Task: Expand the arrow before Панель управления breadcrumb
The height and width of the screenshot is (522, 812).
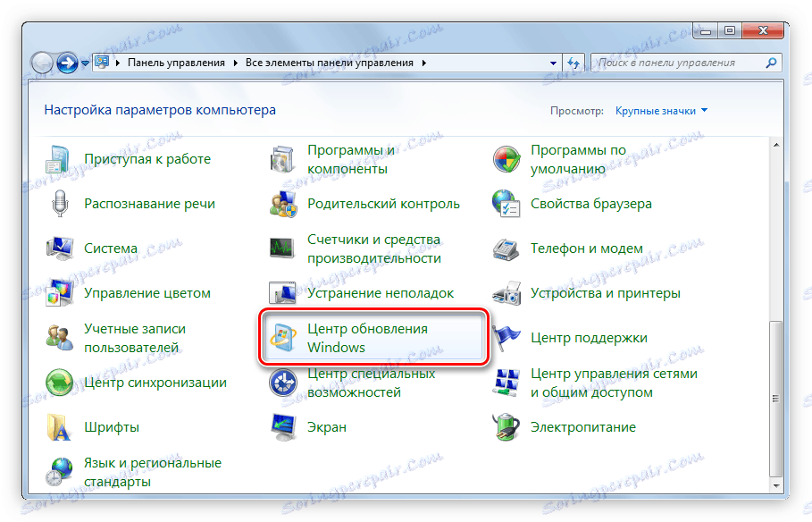Action: tap(118, 63)
